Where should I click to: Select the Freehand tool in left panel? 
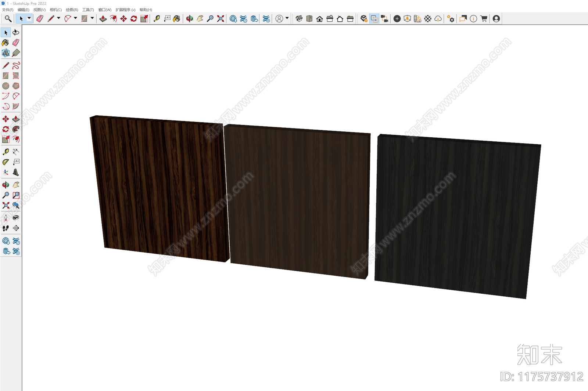click(16, 65)
